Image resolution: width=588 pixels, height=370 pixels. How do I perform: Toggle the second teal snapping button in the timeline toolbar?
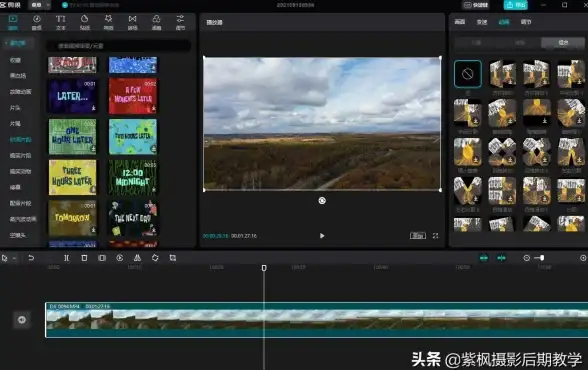[x=501, y=258]
